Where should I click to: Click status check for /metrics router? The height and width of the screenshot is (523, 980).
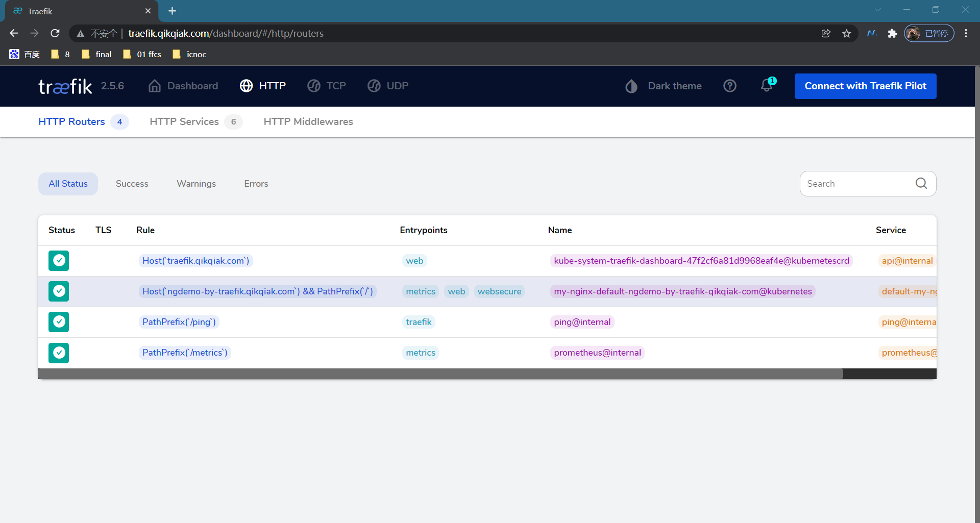[59, 353]
